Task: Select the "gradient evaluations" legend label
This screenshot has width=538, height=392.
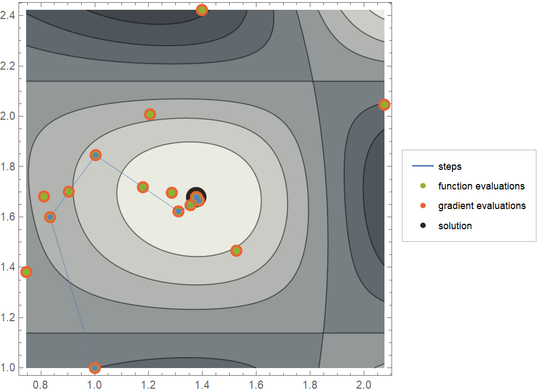Action: 482,206
